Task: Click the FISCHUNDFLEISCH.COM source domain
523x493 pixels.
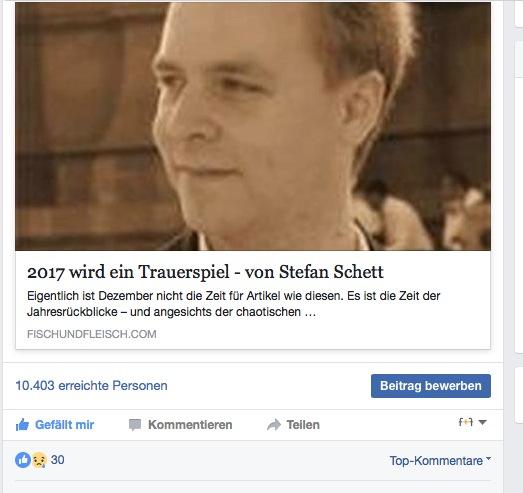Action: 92,334
